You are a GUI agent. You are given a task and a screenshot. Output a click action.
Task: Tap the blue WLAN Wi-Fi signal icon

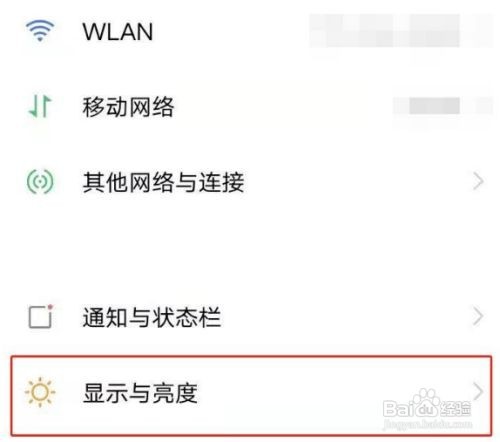pyautogui.click(x=40, y=31)
